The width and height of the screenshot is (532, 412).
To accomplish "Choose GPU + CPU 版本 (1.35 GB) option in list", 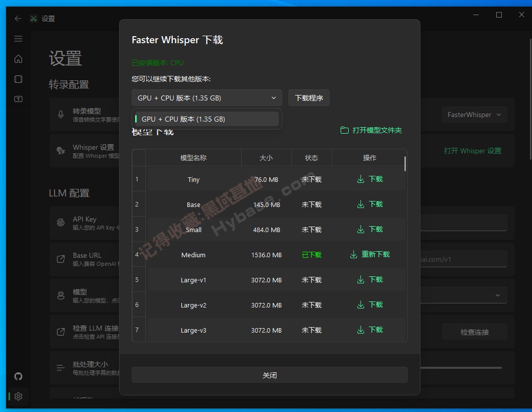I will [x=207, y=119].
